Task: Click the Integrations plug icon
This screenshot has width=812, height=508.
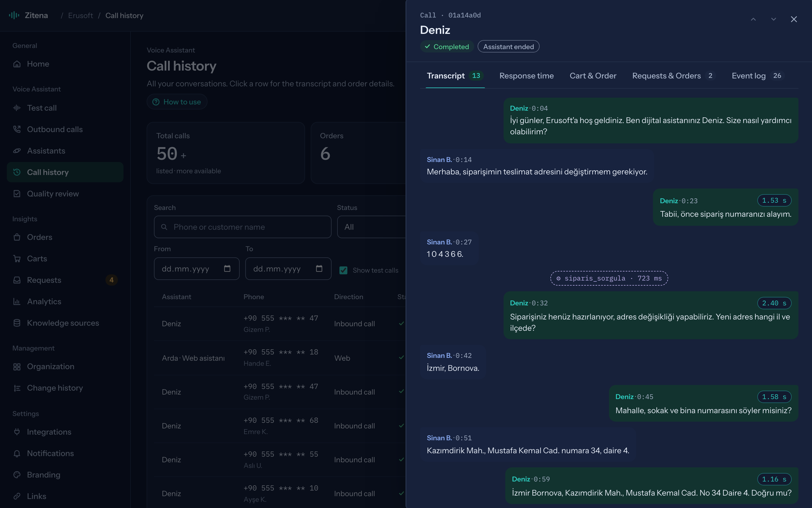Action: 17,432
